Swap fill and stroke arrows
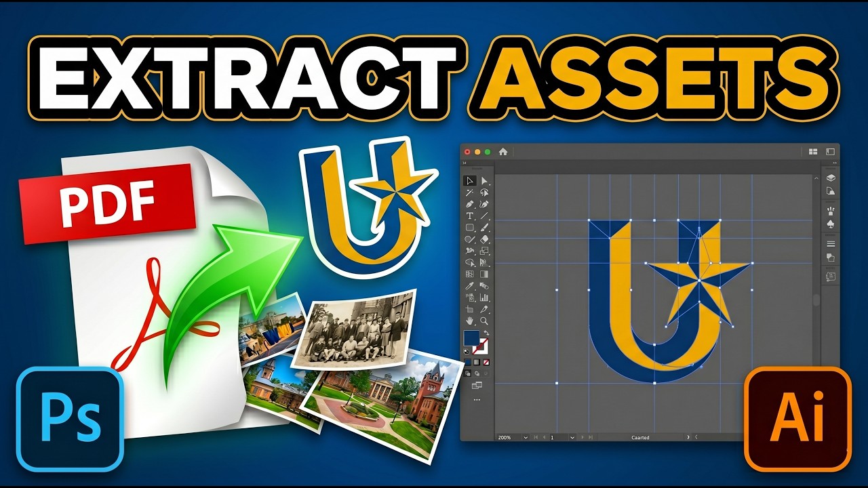Viewport: 868px width, 488px height. point(486,332)
